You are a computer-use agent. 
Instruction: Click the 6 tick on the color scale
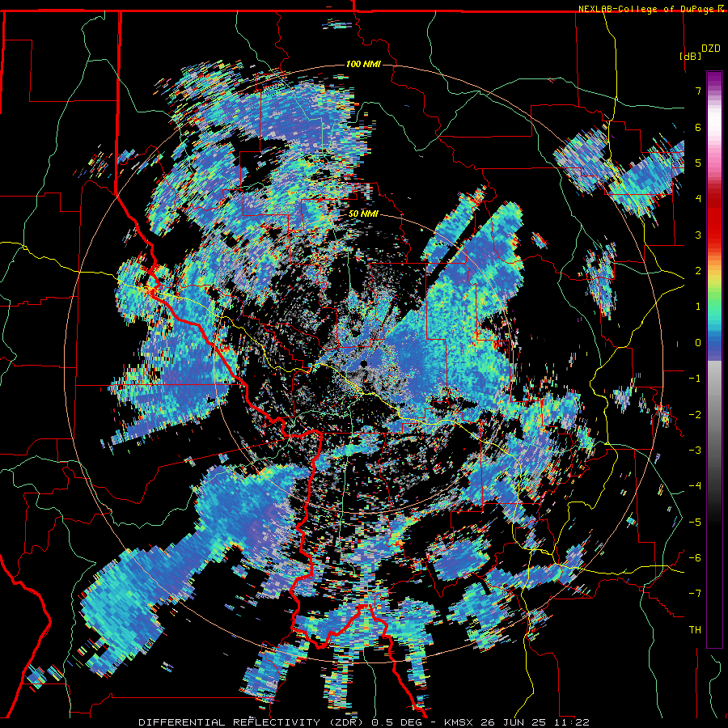point(698,127)
